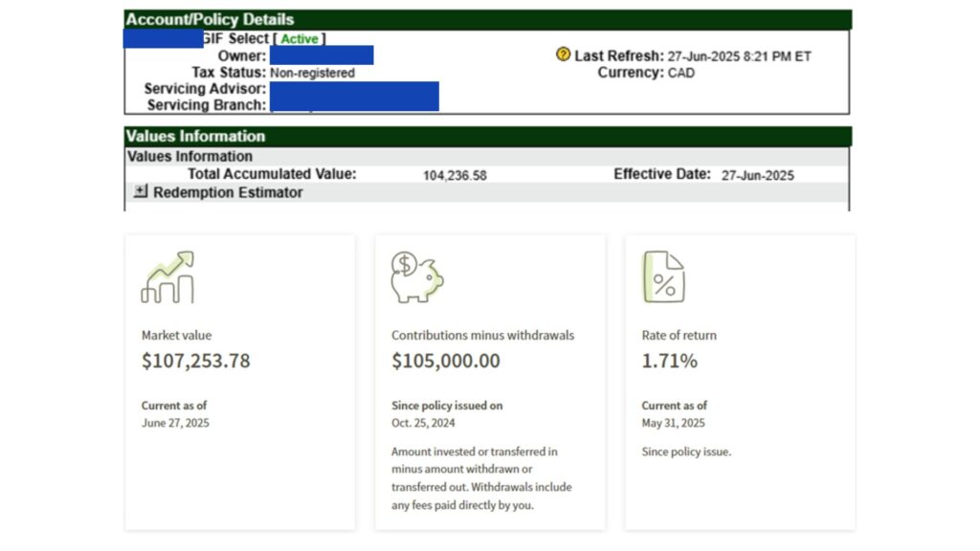This screenshot has height=551, width=980.
Task: Click the Non-registered tax status value
Action: point(312,73)
